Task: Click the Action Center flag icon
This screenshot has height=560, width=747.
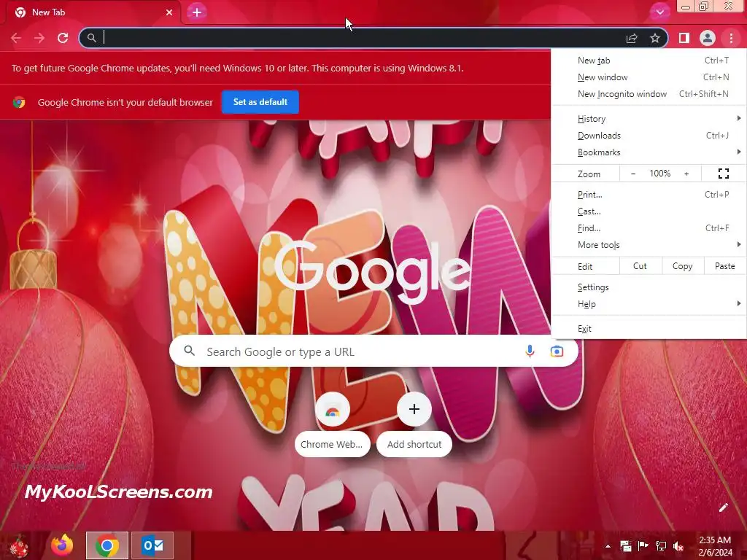Action: 643,546
